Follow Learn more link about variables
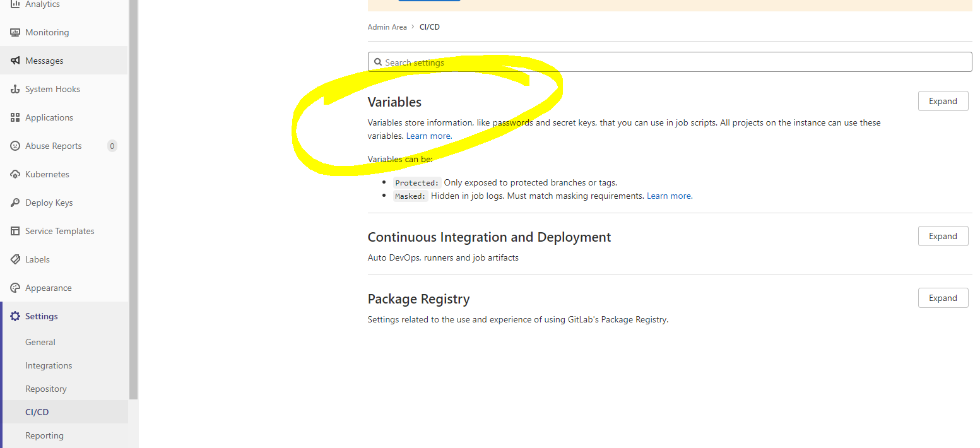Screen dimensions: 980x448 click(428, 136)
